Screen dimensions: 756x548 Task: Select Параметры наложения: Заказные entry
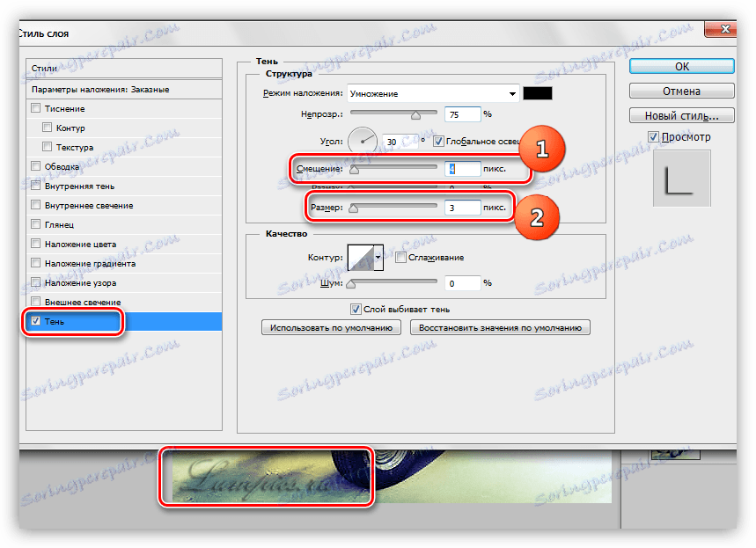[x=124, y=89]
